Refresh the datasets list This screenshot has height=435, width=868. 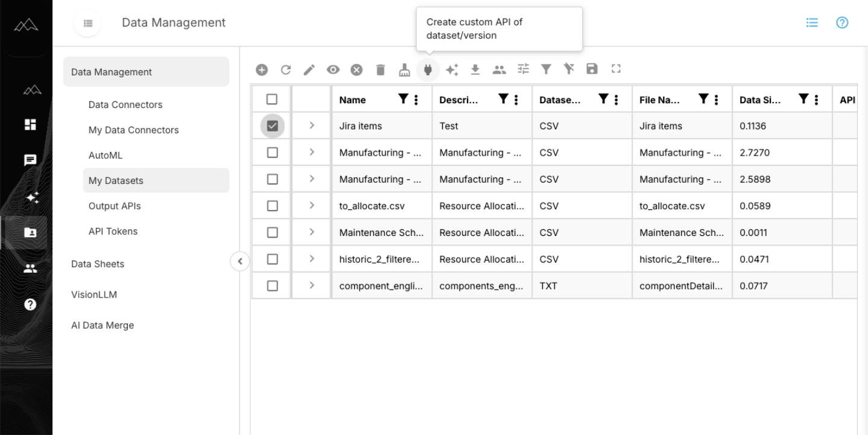coord(285,69)
